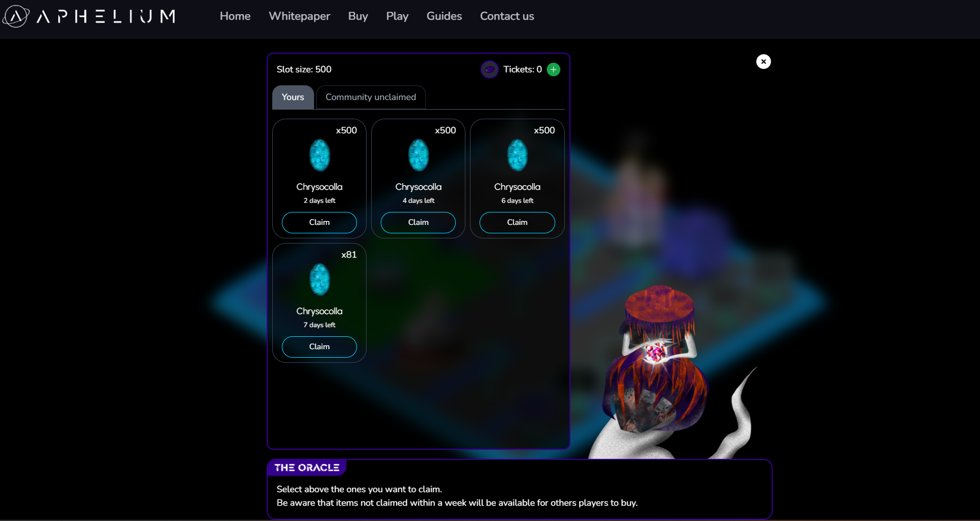Select the Yours tab
This screenshot has height=521, width=980.
[293, 97]
